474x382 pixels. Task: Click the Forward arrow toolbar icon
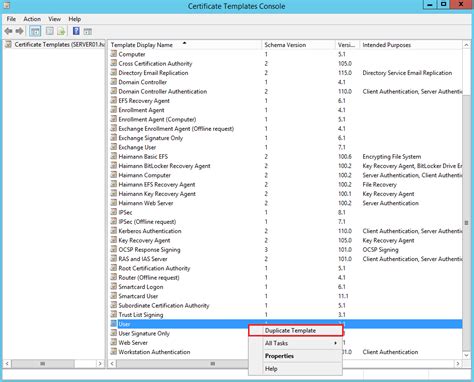pyautogui.click(x=19, y=31)
